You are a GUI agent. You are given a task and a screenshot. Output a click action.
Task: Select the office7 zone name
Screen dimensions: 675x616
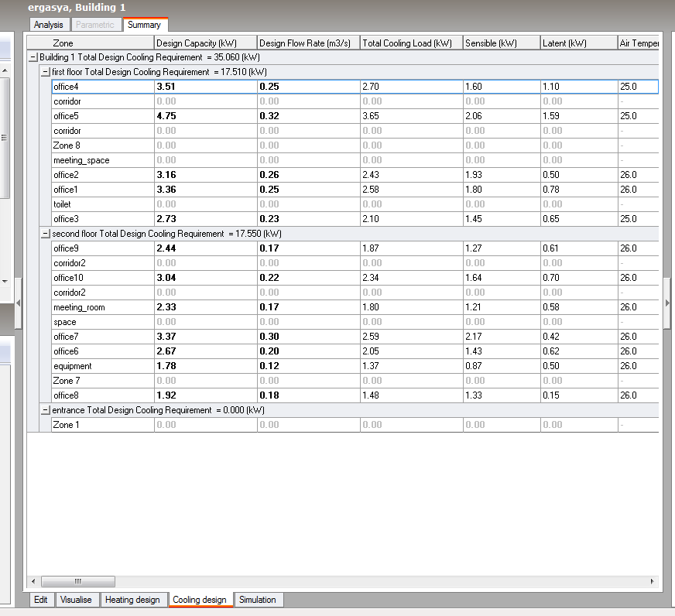pos(66,337)
